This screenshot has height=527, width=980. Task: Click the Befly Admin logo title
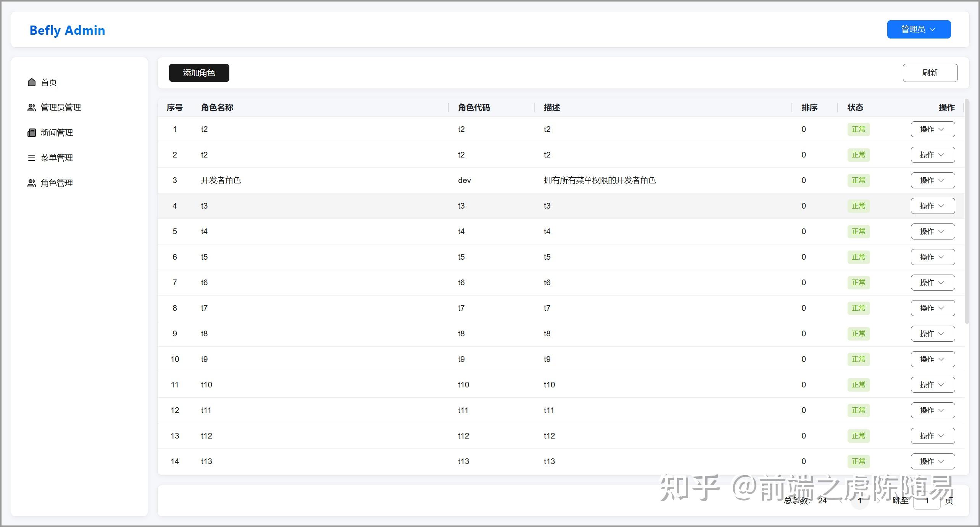[x=67, y=30]
